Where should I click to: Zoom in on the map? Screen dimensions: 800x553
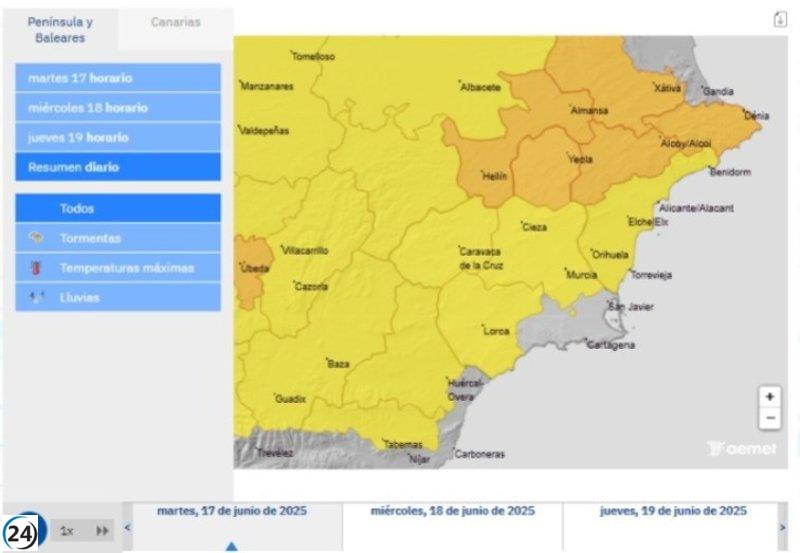click(x=769, y=397)
